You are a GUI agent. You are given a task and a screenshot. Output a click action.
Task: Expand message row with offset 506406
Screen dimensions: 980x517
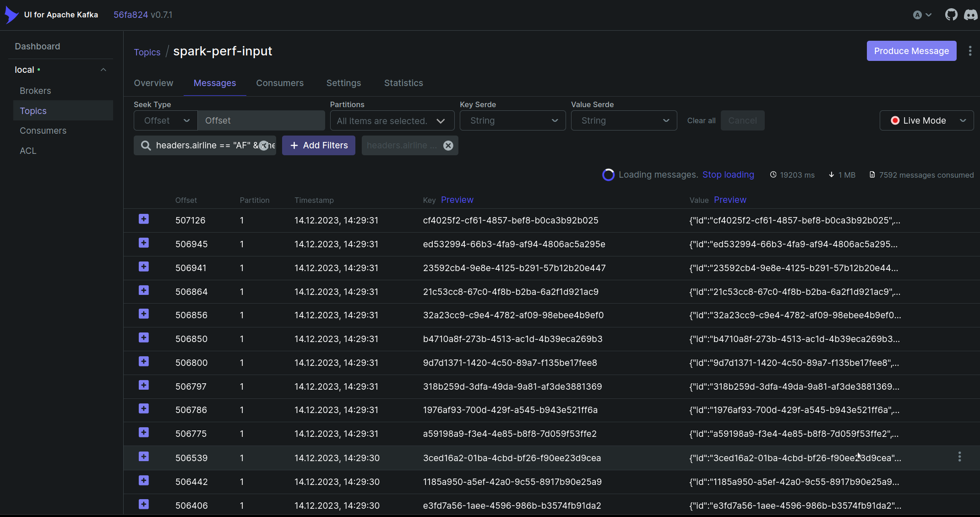point(144,505)
